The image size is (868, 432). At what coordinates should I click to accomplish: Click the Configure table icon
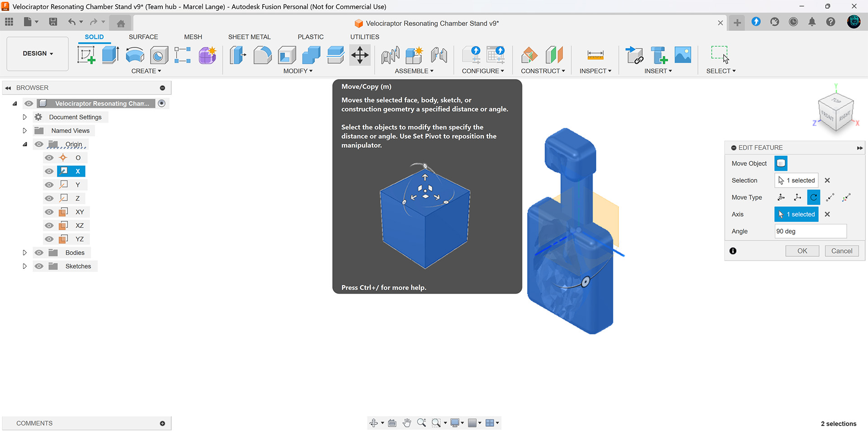tap(495, 55)
